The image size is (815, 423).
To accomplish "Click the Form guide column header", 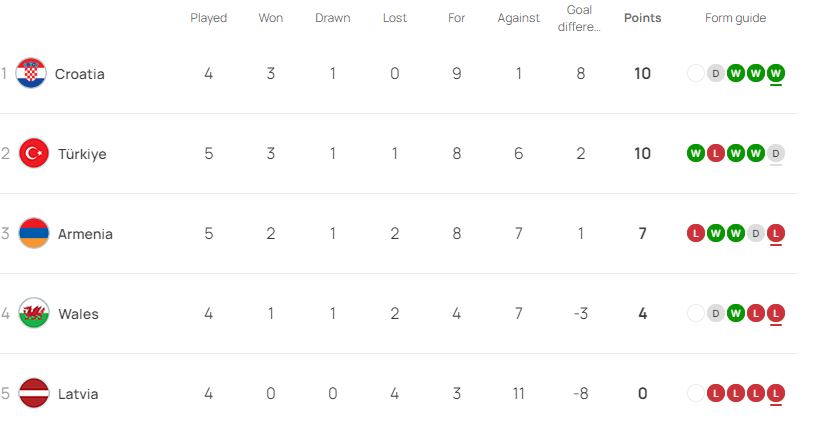I will coord(735,18).
